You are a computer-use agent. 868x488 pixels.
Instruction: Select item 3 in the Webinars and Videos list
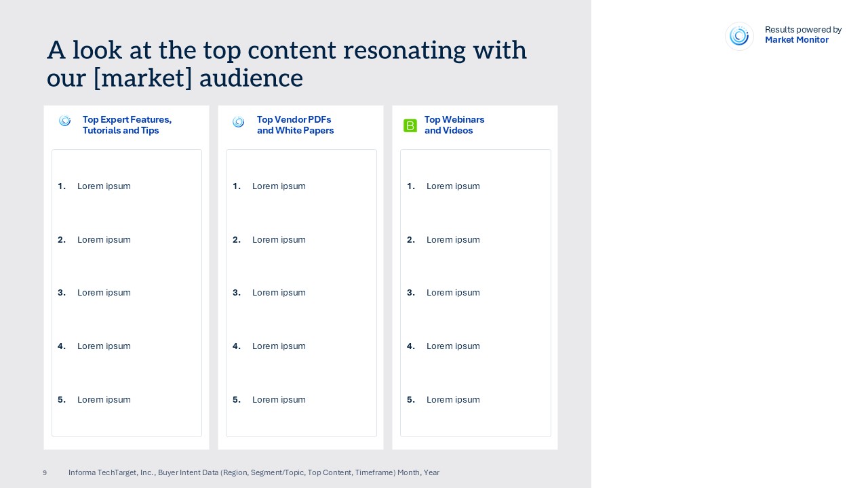(453, 293)
